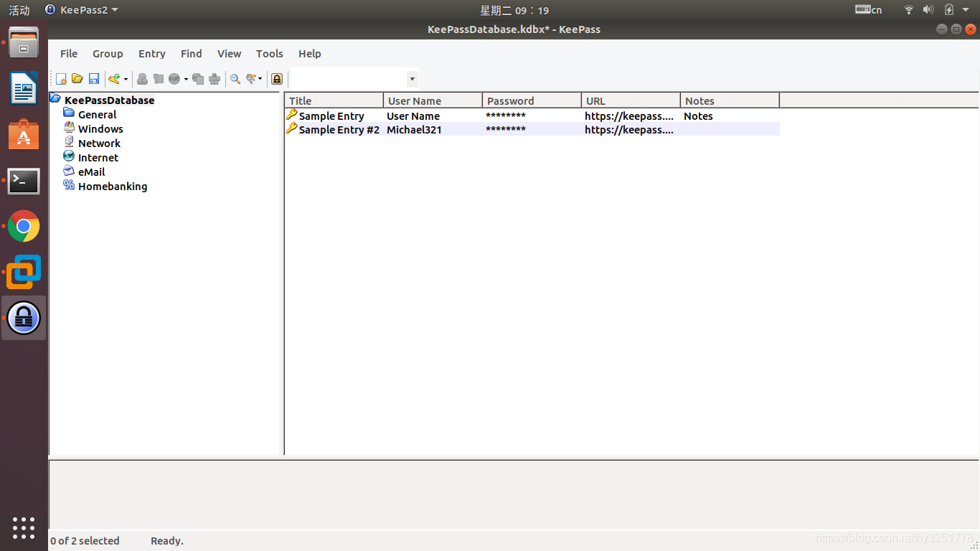Click the Michael321 user name cell

pyautogui.click(x=414, y=130)
